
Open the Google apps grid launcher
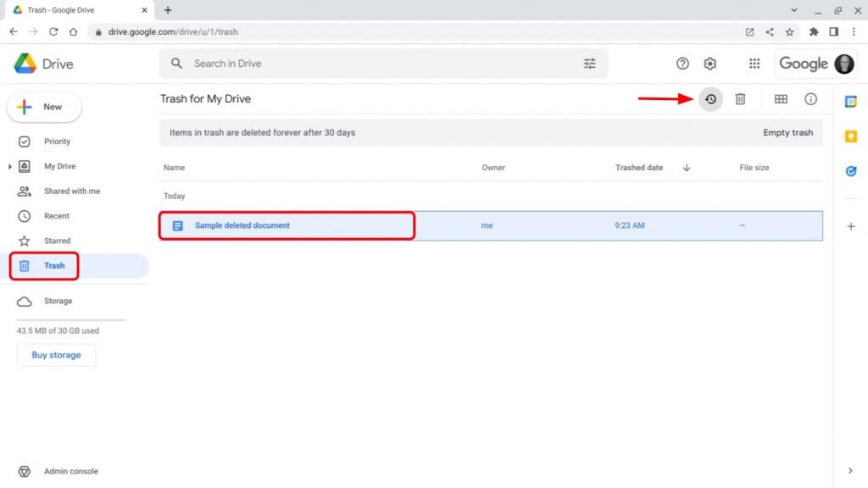pos(754,64)
